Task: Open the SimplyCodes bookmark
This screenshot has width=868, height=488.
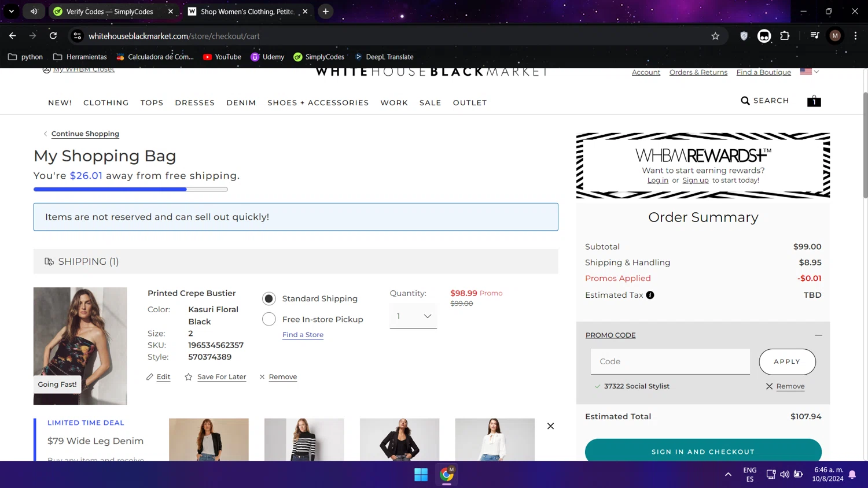Action: pos(319,57)
